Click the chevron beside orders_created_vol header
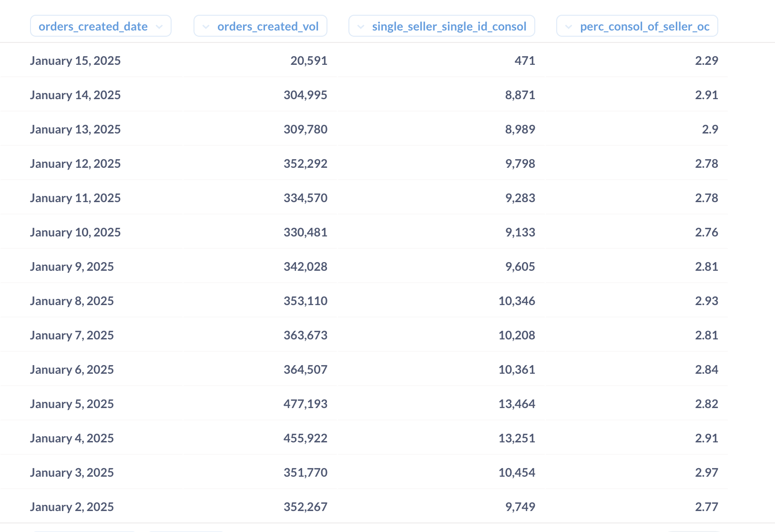 coord(206,27)
